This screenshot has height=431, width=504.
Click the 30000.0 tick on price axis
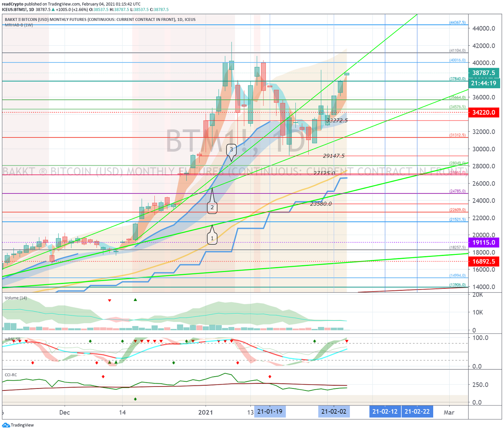pos(484,149)
